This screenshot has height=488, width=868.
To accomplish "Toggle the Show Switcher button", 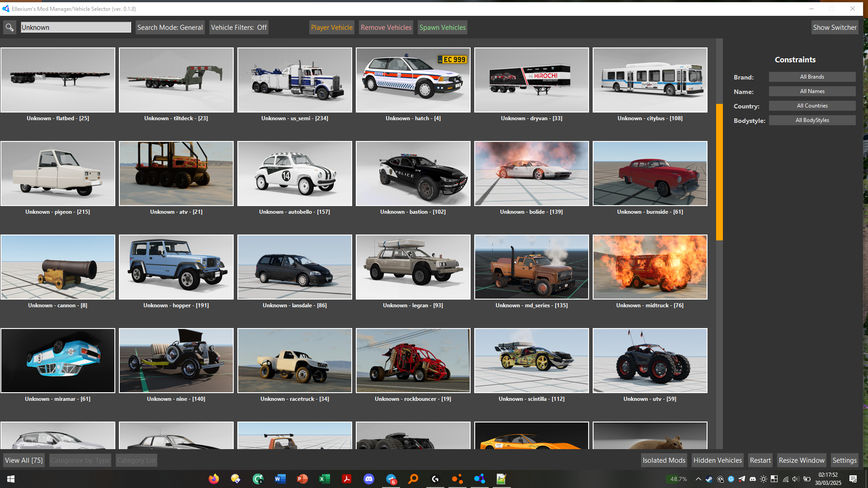I will tap(835, 28).
